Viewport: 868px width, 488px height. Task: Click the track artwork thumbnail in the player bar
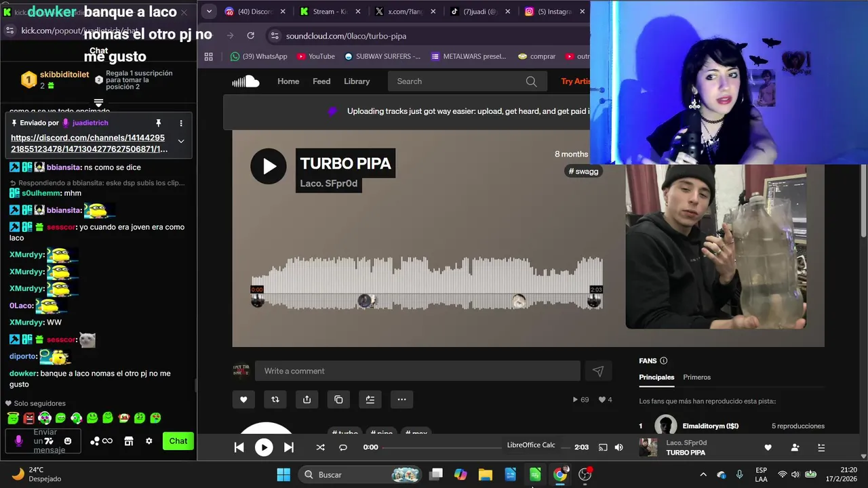pyautogui.click(x=648, y=447)
